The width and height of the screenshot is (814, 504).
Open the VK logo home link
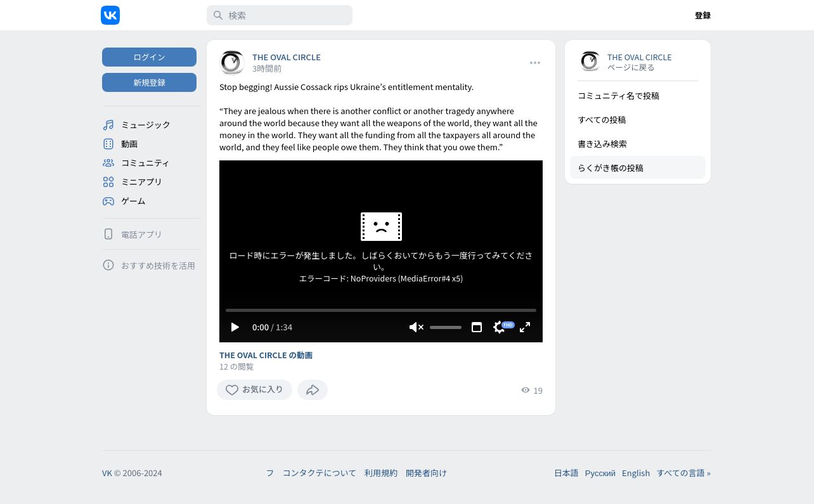click(x=110, y=15)
